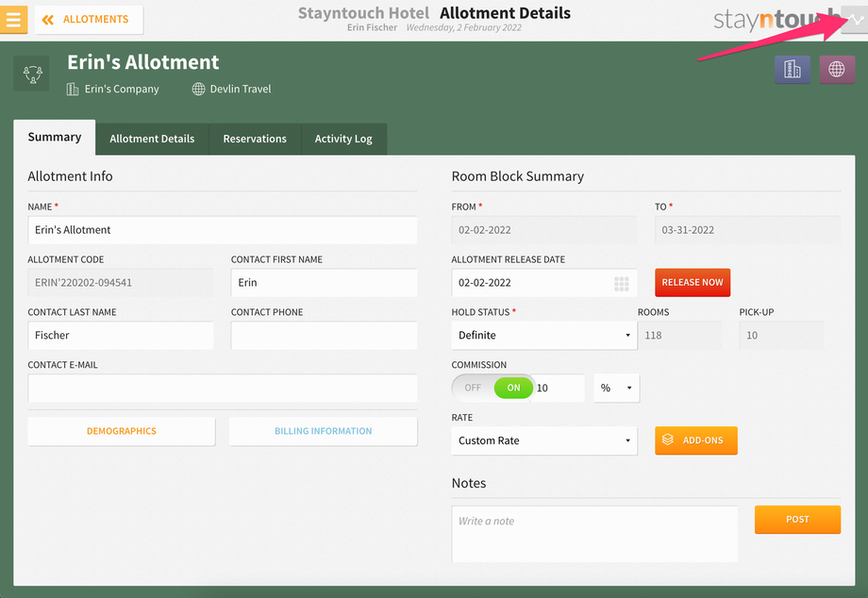Click the Allotment Release Date field

click(544, 283)
